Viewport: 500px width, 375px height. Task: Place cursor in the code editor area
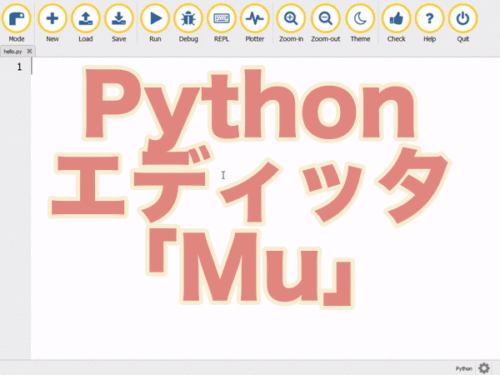(265, 208)
